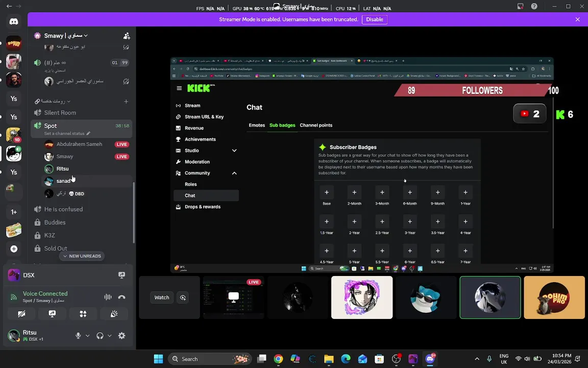Open the Emotes tab in Kick stream
This screenshot has width=588, height=368.
tap(257, 125)
